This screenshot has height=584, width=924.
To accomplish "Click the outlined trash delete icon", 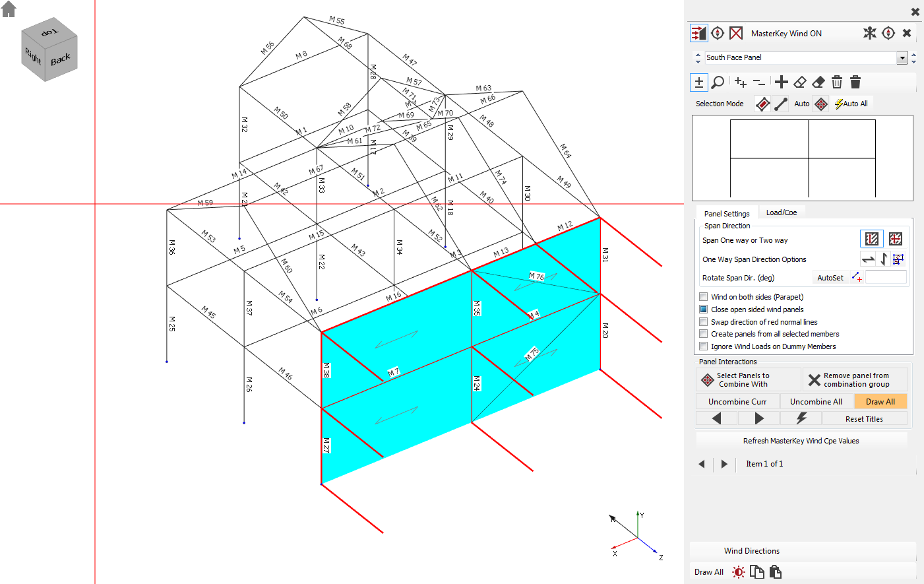I will point(837,82).
